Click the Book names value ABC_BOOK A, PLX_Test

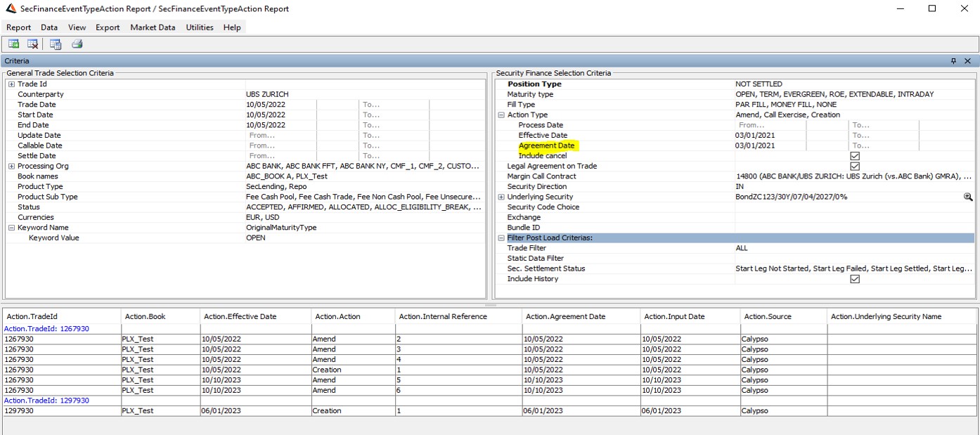click(x=287, y=176)
